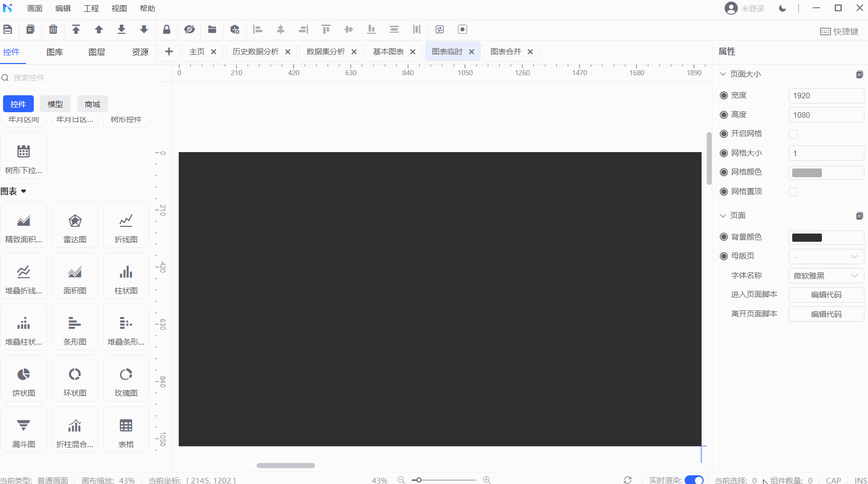Toggle dark mode moon icon
Viewport: 868px width, 484px height.
click(782, 8)
